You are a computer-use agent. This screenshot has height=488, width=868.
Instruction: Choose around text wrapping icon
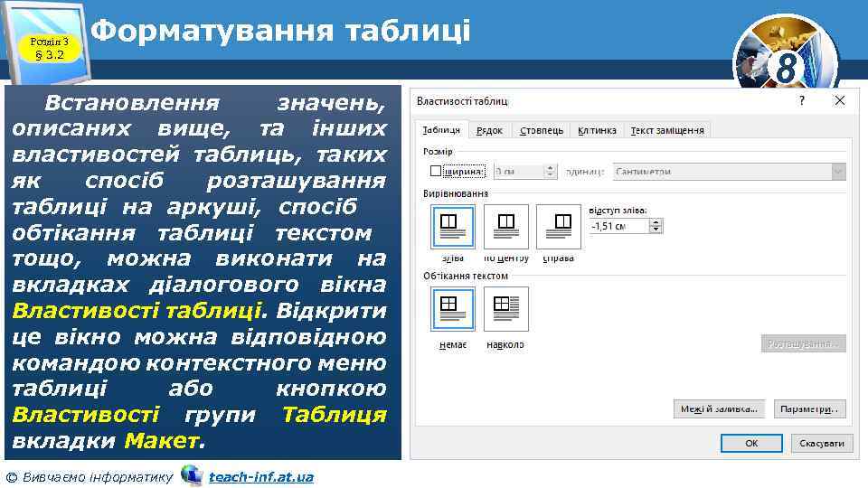[506, 309]
